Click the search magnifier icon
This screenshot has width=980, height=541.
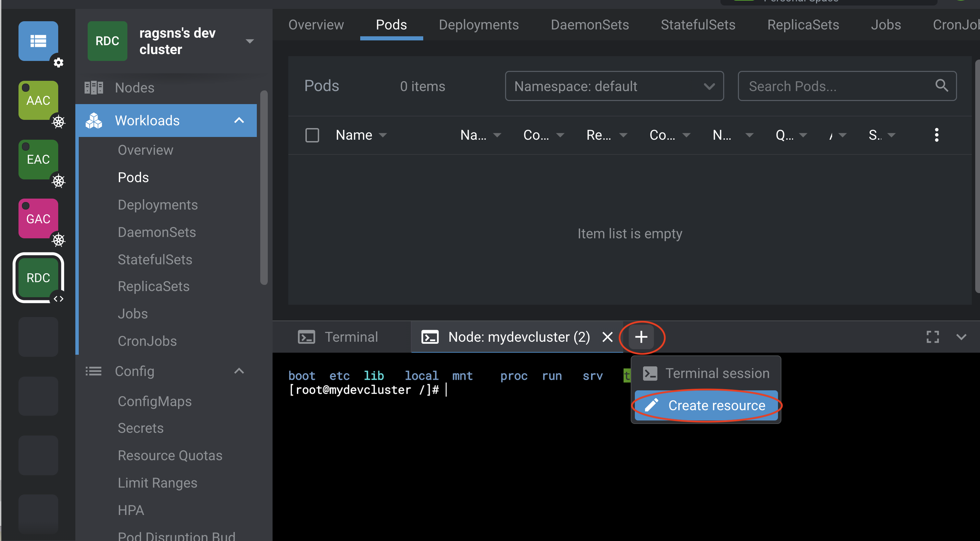click(942, 86)
